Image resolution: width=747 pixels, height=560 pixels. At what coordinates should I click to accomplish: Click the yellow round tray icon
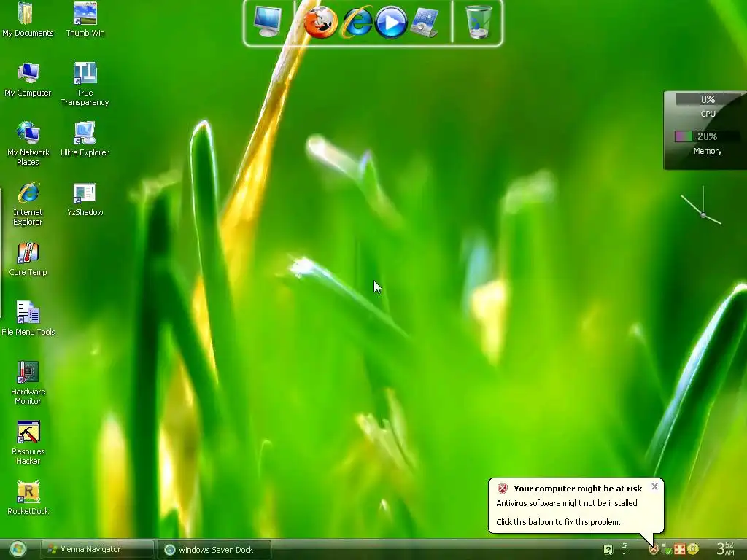(x=693, y=550)
